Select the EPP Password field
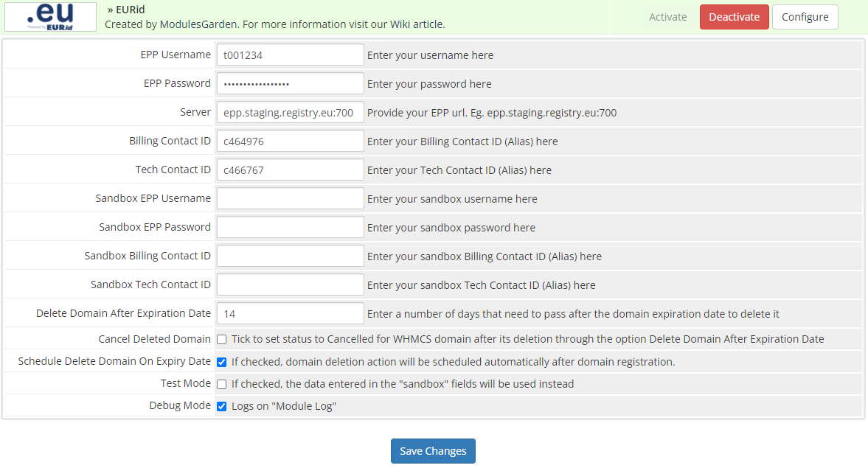The image size is (868, 468). click(x=290, y=83)
